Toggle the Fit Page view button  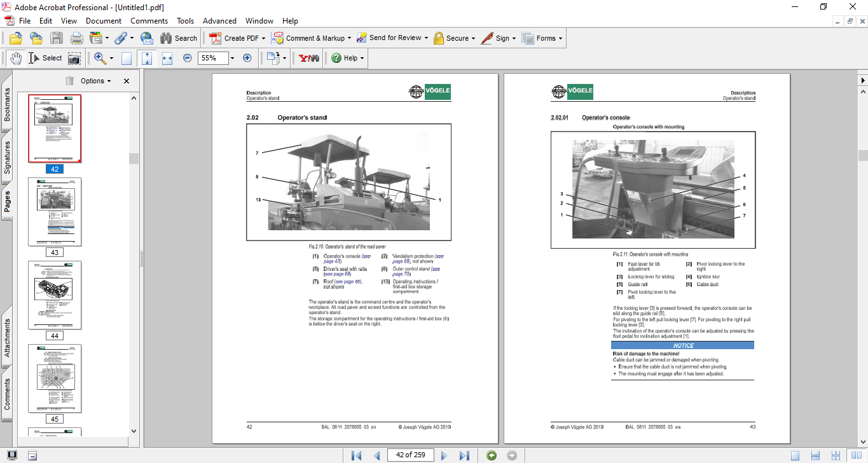tap(147, 58)
